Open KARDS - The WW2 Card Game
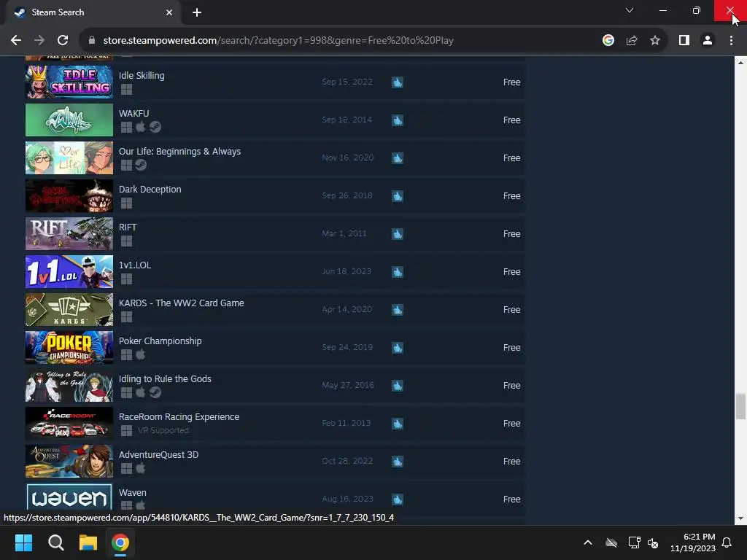 (x=181, y=303)
